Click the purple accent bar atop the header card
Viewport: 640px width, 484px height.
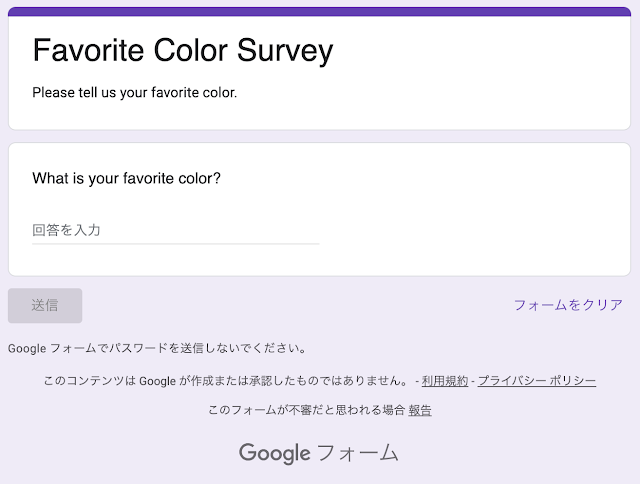[x=320, y=11]
